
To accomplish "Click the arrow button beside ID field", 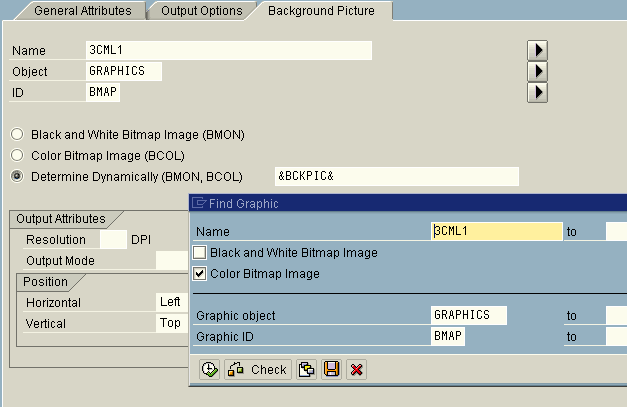I will (537, 92).
